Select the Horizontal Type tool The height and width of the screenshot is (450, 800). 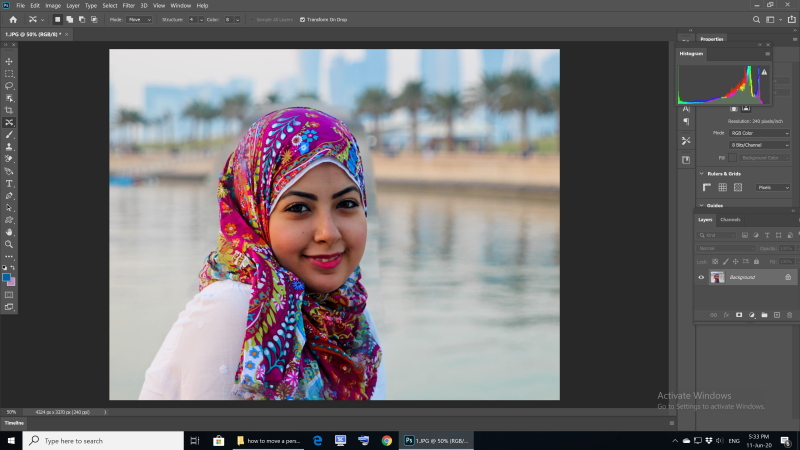point(9,184)
